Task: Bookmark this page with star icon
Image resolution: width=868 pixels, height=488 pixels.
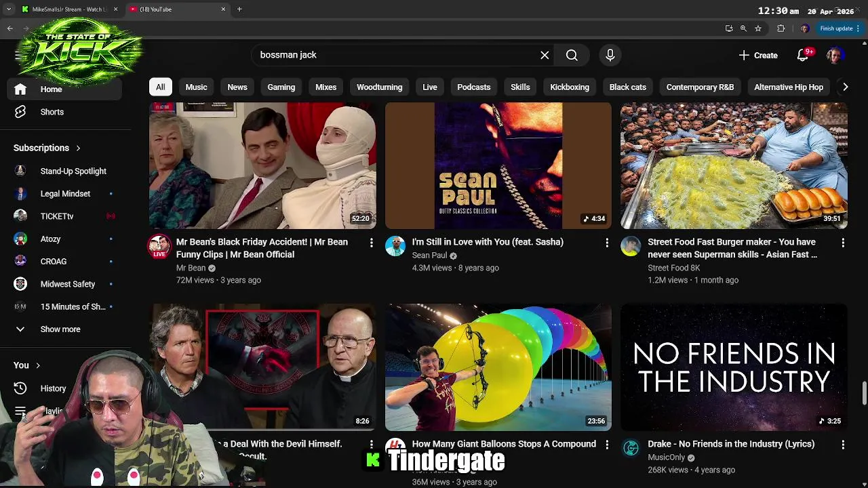Action: [x=758, y=28]
